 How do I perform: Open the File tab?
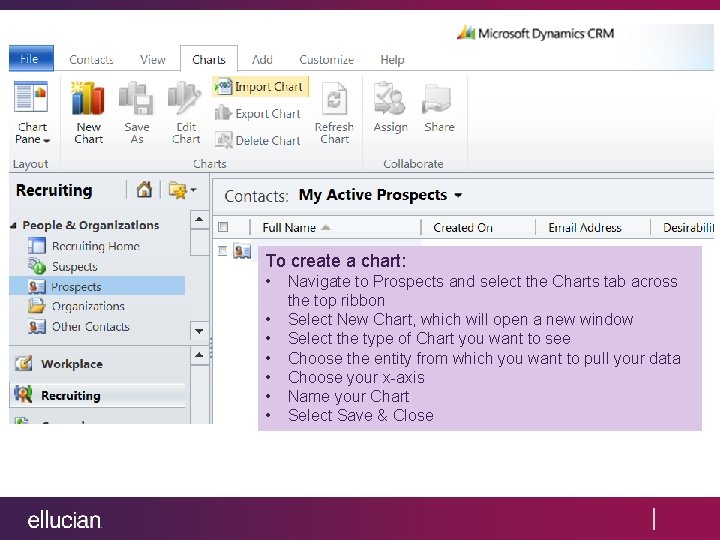click(x=31, y=58)
